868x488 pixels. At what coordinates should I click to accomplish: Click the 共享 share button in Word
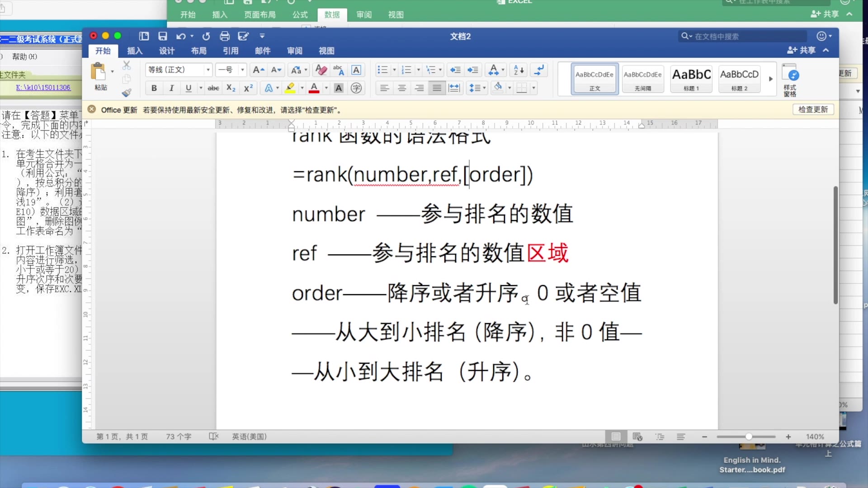[801, 50]
